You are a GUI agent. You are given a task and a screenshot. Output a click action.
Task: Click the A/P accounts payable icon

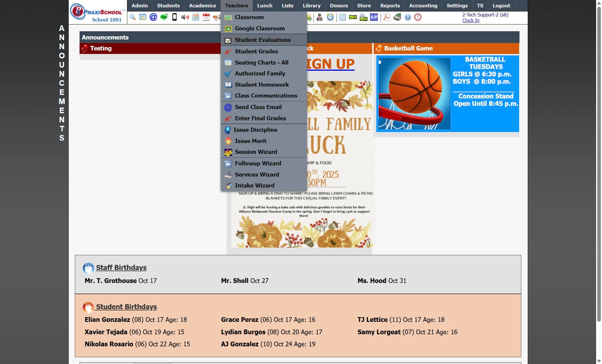click(x=374, y=17)
